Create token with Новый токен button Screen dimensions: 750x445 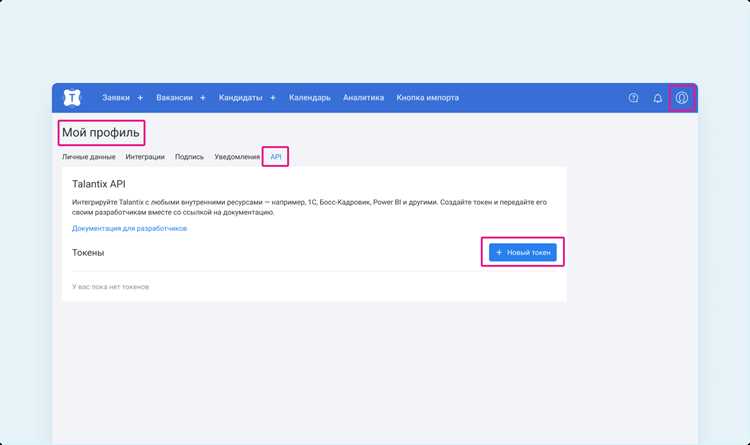point(523,252)
